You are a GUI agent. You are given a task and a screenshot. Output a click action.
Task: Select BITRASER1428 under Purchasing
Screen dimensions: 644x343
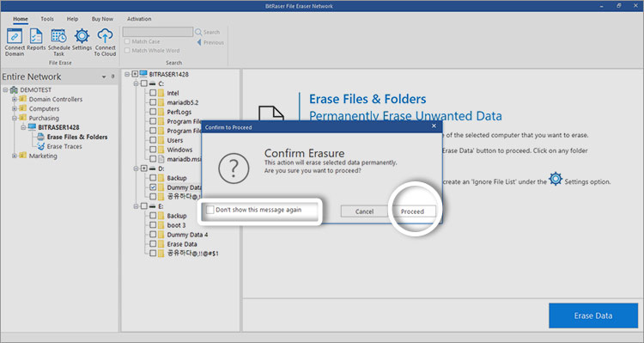pos(58,127)
